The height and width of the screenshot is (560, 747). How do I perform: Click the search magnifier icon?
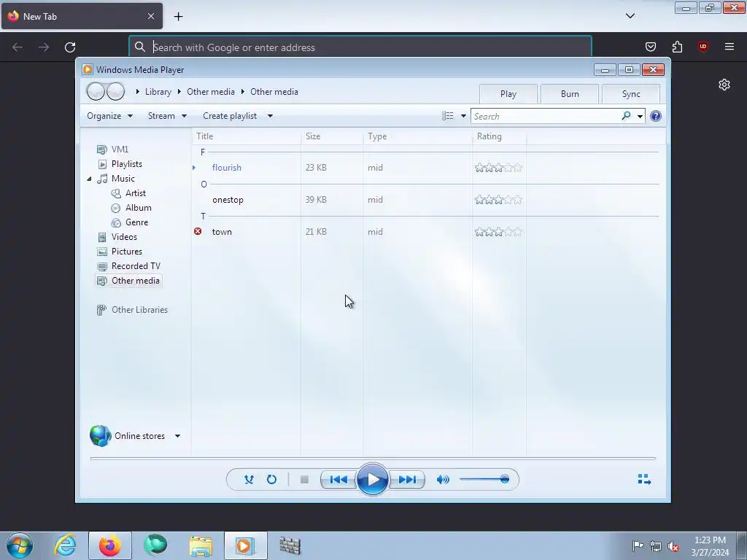626,116
